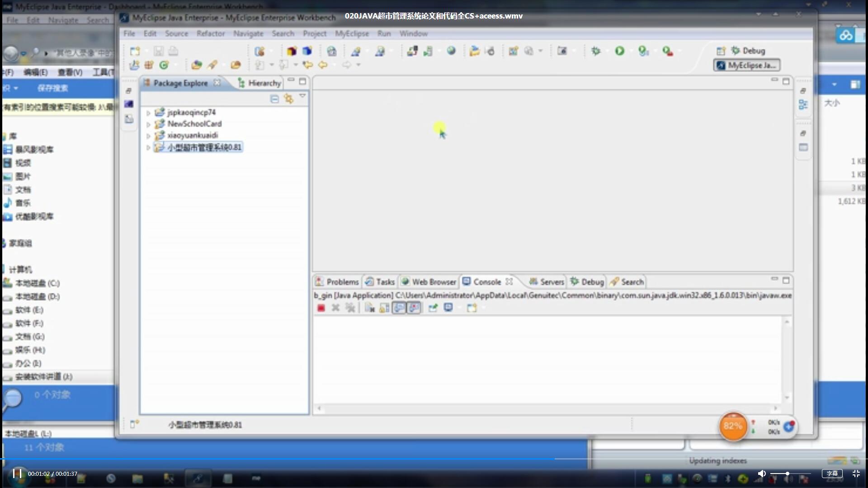Click the 字幕 subtitle button
Image resolution: width=868 pixels, height=488 pixels.
click(832, 474)
